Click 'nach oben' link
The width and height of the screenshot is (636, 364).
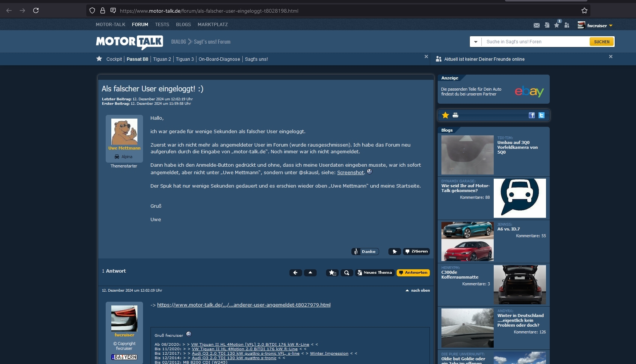(x=418, y=290)
